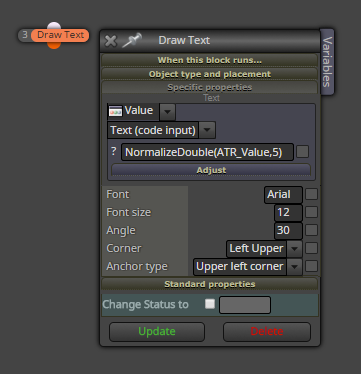This screenshot has height=374, width=361.
Task: Toggle the Anchor type row checkbox
Action: click(x=311, y=266)
